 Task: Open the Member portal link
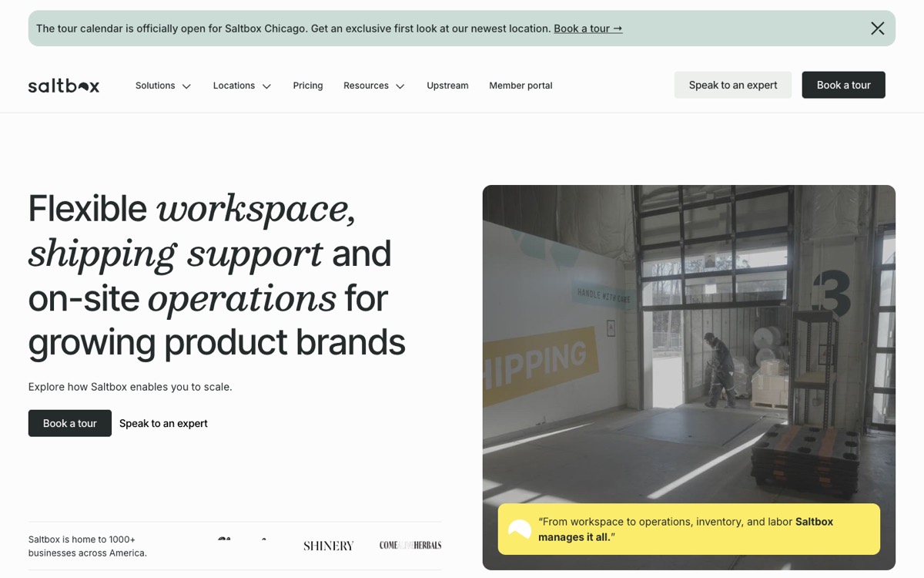521,86
